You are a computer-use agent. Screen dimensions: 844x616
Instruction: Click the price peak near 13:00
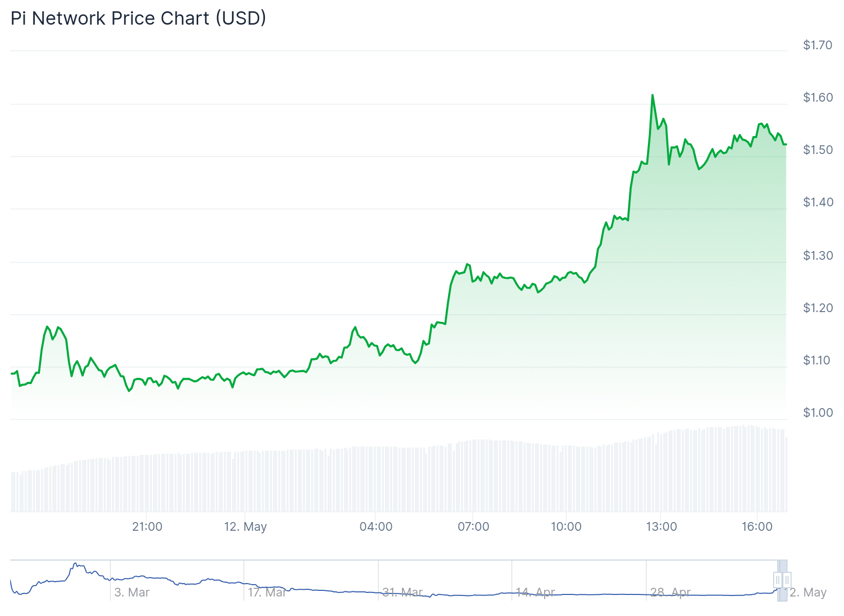(x=653, y=95)
